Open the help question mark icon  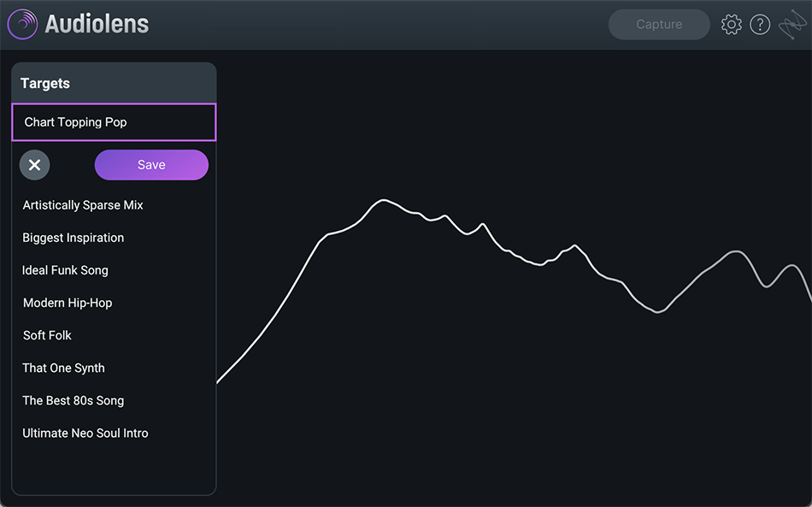[760, 24]
